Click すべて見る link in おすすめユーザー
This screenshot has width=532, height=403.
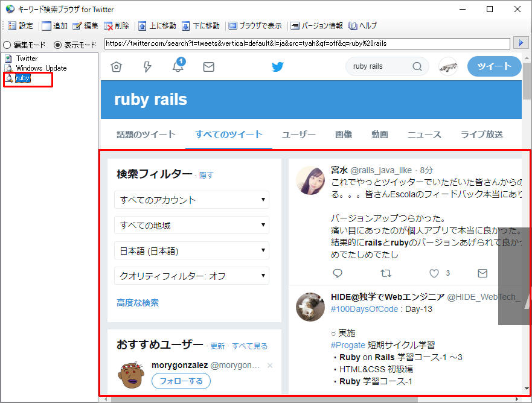point(250,346)
